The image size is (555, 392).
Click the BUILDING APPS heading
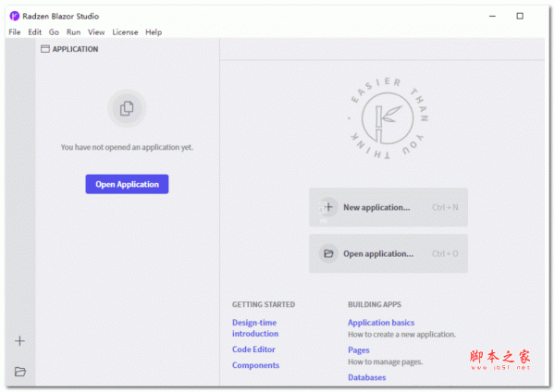[374, 304]
